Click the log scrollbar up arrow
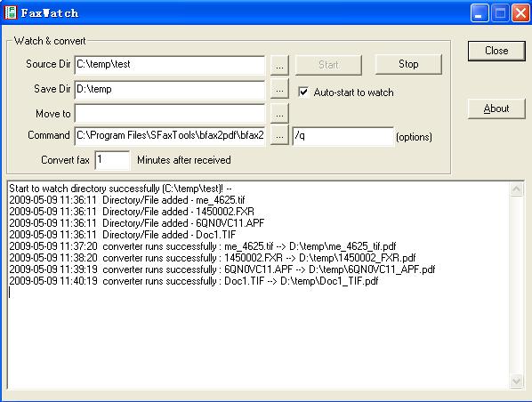Image resolution: width=532 pixels, height=402 pixels. (x=516, y=189)
